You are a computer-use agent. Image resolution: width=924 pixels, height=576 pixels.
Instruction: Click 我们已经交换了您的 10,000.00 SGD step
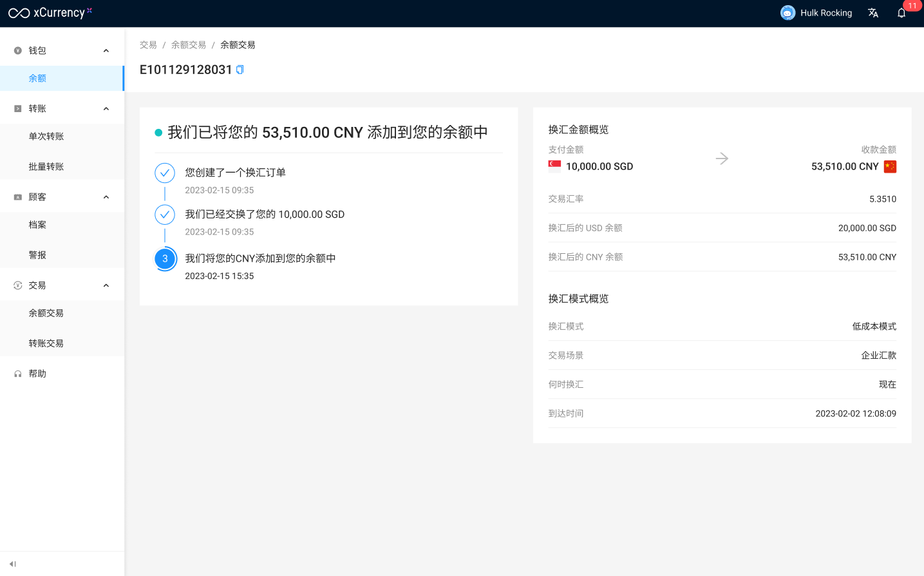[x=265, y=215]
